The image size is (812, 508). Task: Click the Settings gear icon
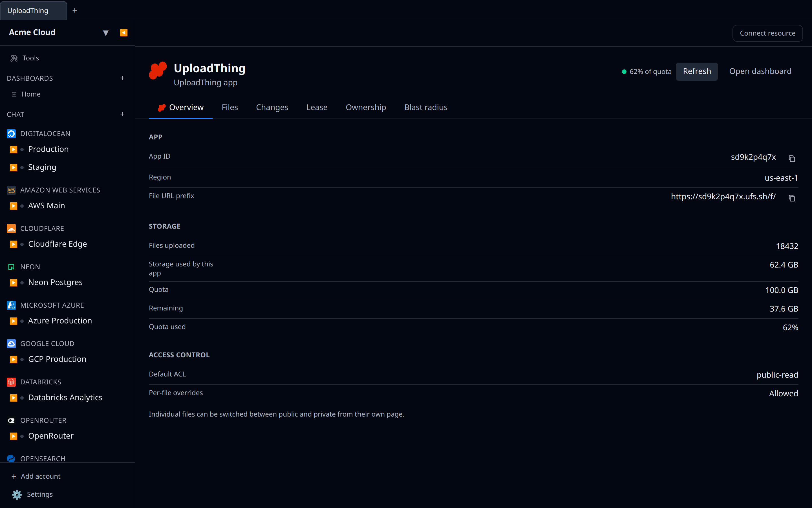coord(17,494)
